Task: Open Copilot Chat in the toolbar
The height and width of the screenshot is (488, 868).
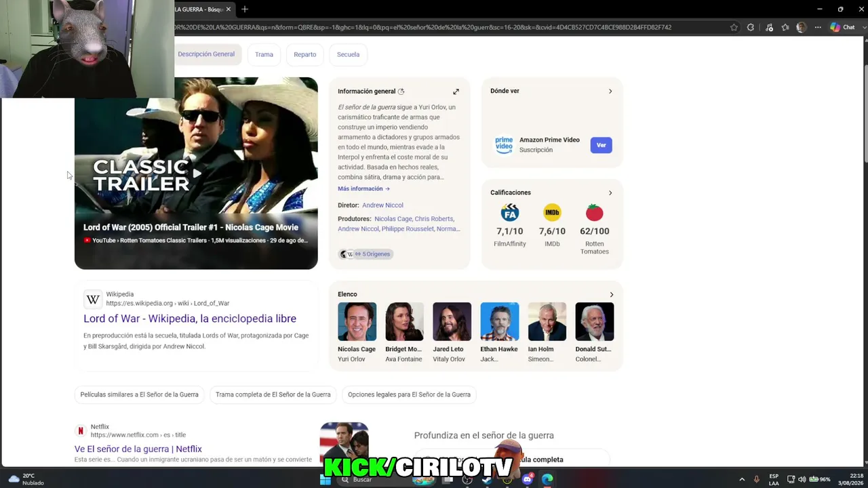Action: click(843, 28)
